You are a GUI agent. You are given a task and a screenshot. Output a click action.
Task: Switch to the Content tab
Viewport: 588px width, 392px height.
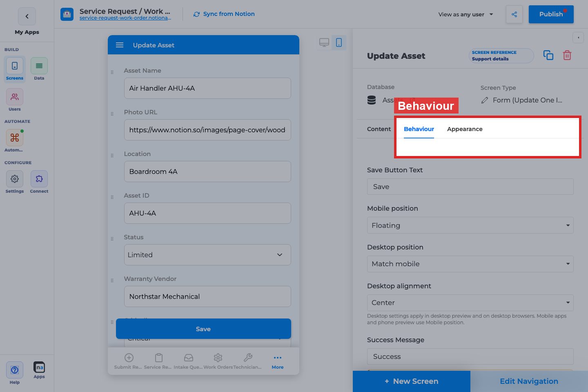pyautogui.click(x=379, y=129)
